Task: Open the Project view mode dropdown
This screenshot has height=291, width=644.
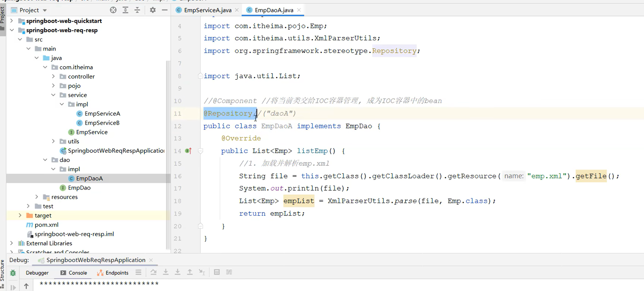Action: (44, 10)
